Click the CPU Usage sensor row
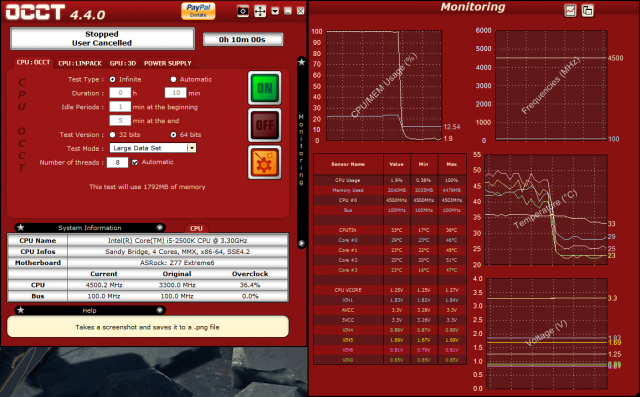 [390, 180]
